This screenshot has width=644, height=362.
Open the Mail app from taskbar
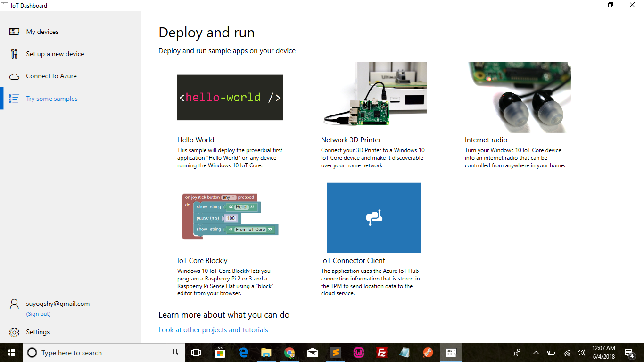coord(312,353)
